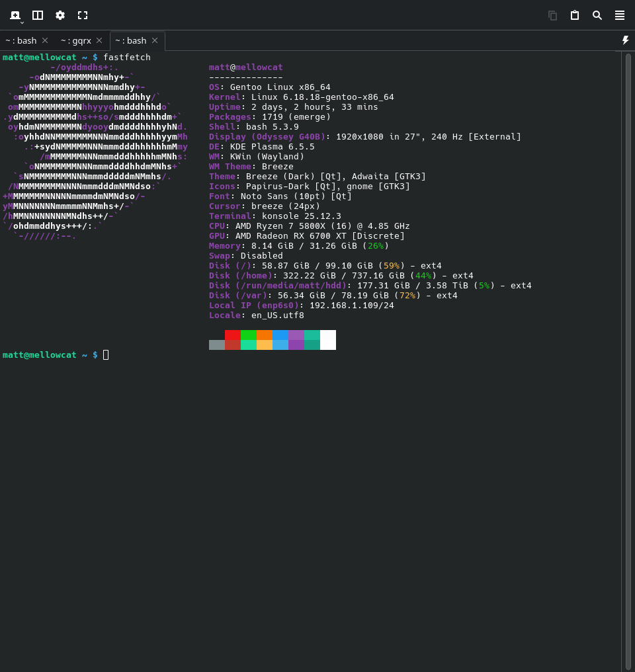635x672 pixels.
Task: Click the 'OS: Gentoo Linux x86_64' line
Action: pyautogui.click(x=269, y=87)
